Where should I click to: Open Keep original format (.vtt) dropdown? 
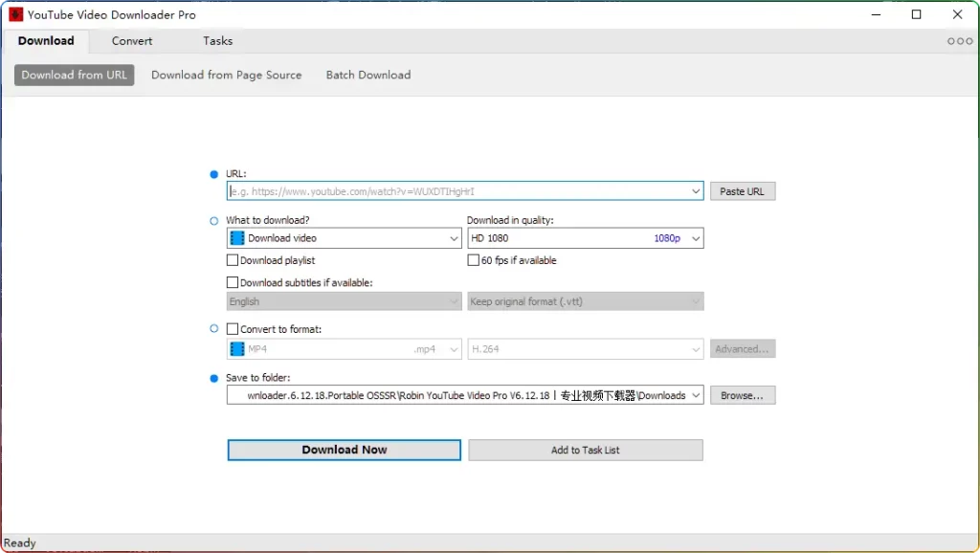tap(585, 301)
